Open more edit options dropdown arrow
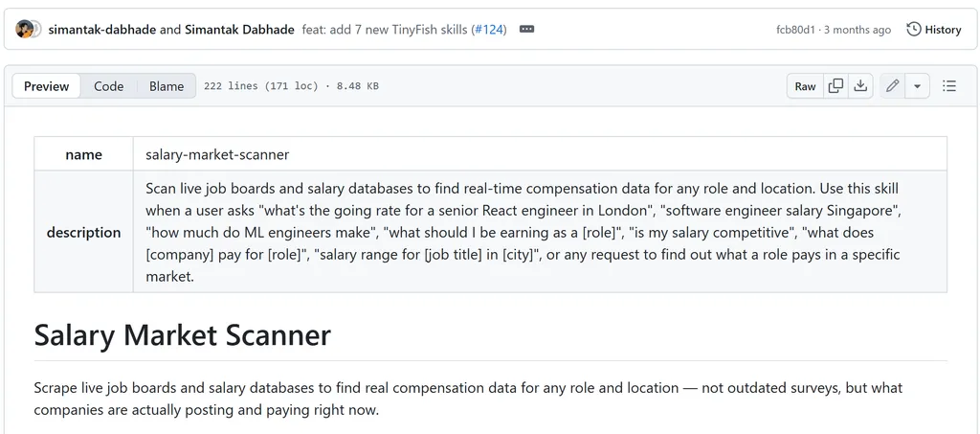This screenshot has width=980, height=434. point(918,86)
